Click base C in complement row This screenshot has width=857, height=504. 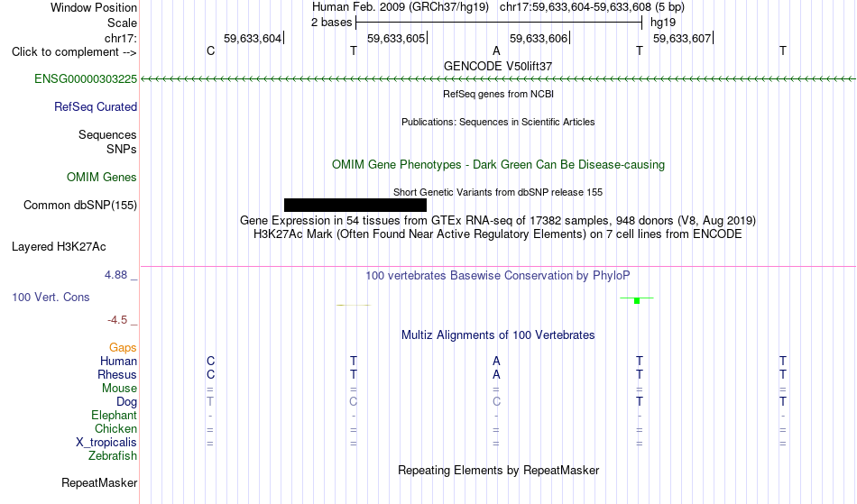[210, 50]
